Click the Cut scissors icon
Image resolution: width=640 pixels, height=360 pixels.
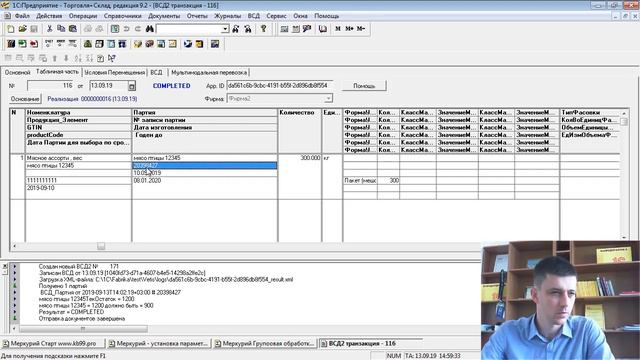(49, 29)
